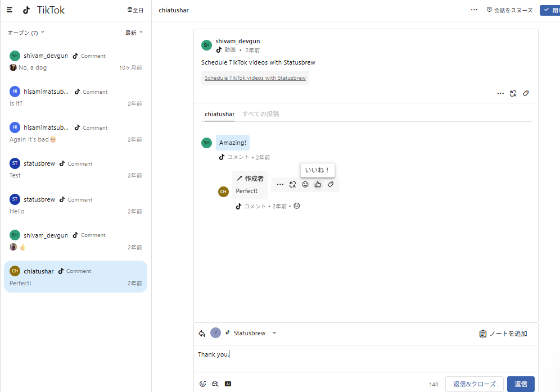Open more options in conversation header
This screenshot has height=392, width=560.
point(474,10)
